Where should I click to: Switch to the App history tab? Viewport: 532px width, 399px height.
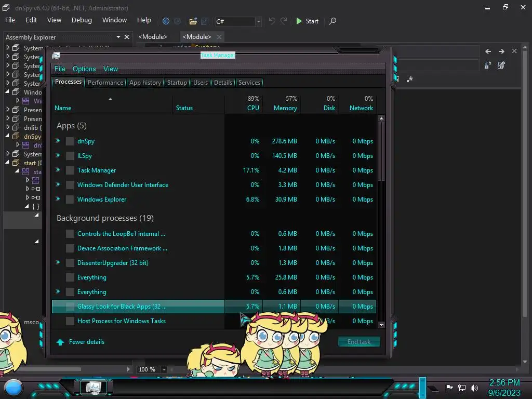(145, 83)
